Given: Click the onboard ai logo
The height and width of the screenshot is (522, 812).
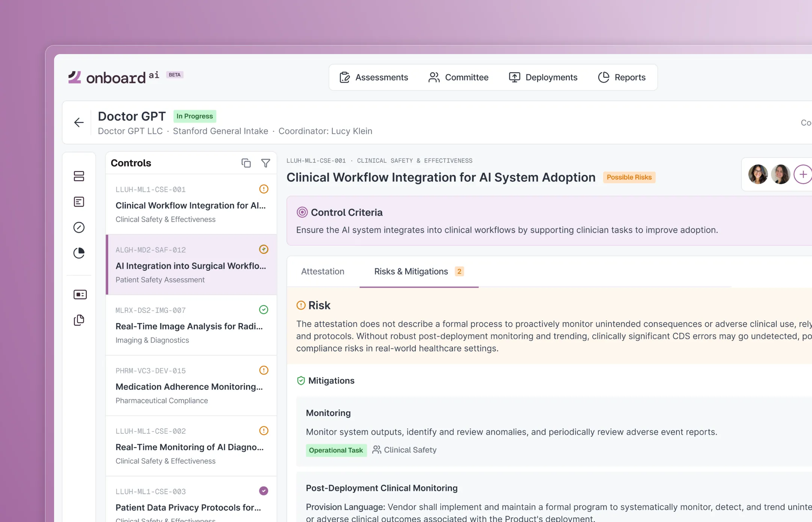Looking at the screenshot, I should (113, 77).
